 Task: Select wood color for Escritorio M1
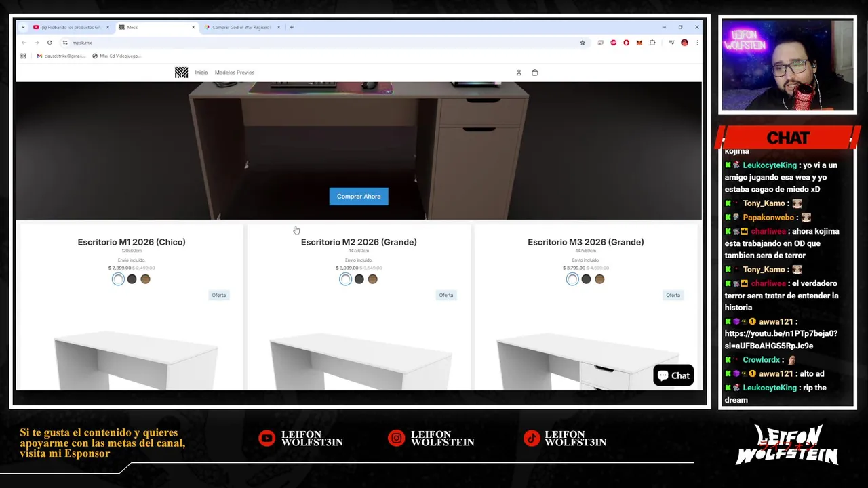click(145, 279)
